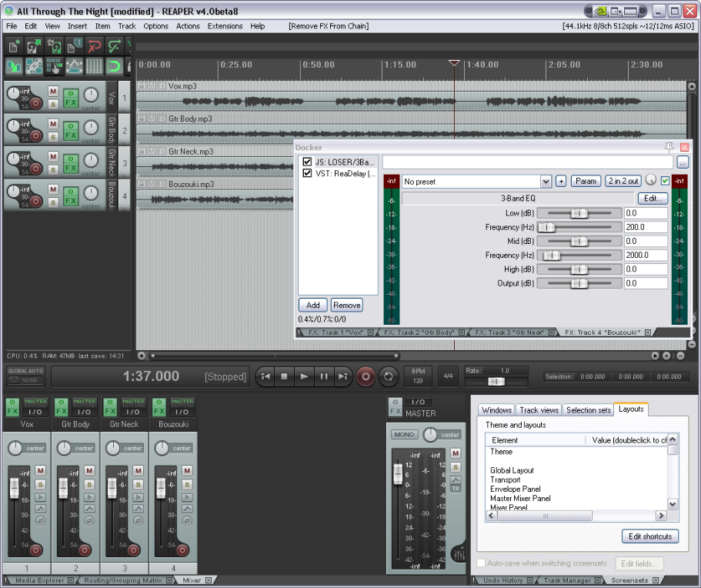Switch to the Windows tab
This screenshot has width=701, height=588.
pyautogui.click(x=496, y=410)
